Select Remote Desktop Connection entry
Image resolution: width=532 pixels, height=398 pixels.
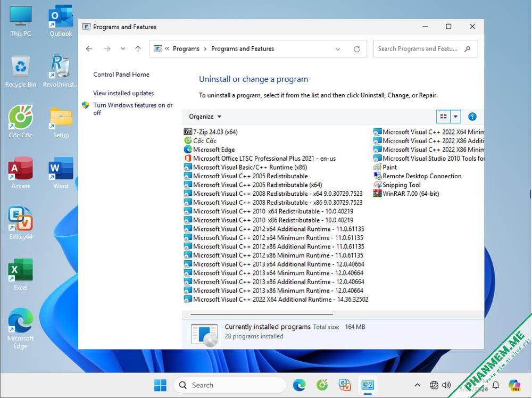418,176
